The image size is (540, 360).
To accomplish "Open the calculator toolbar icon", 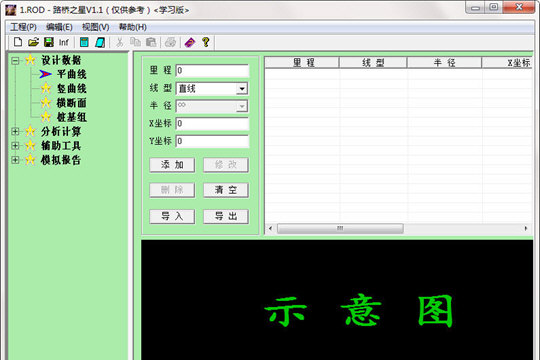I will point(84,42).
